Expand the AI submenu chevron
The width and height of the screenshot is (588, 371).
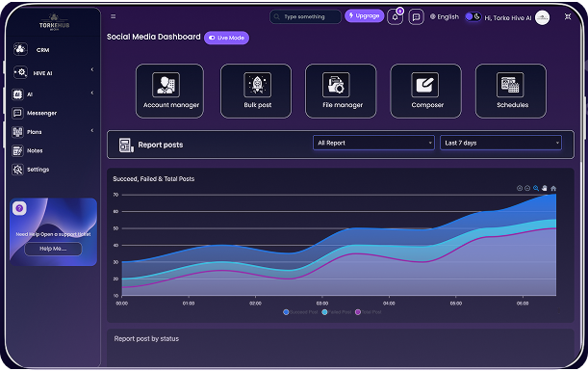pyautogui.click(x=92, y=93)
